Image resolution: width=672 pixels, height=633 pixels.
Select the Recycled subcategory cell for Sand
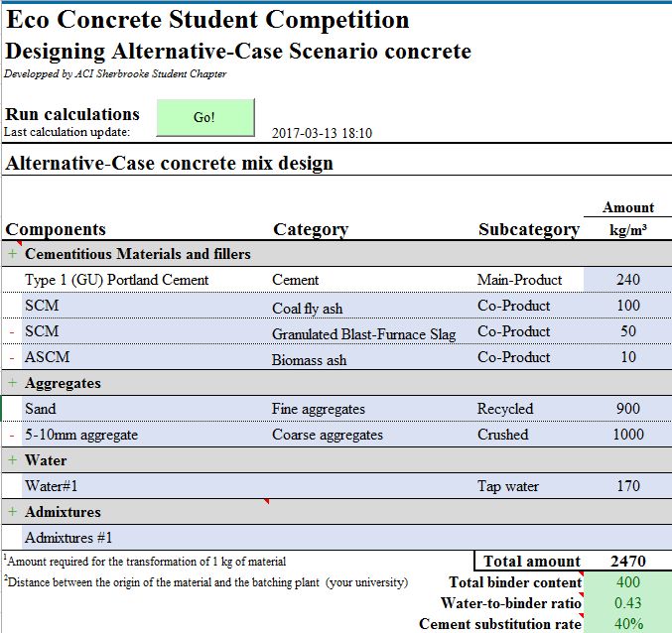coord(529,409)
